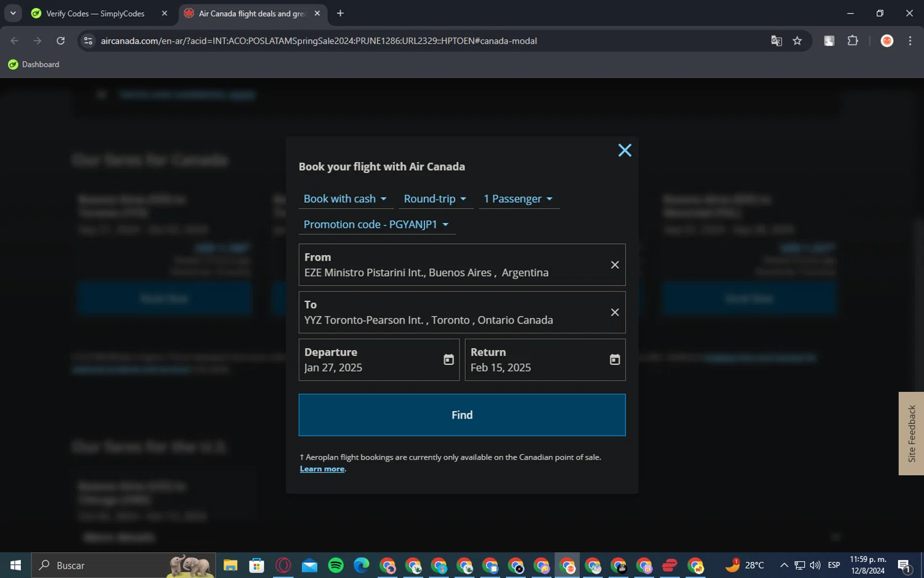Screen dimensions: 924x578
Task: Open Spotify from the taskbar
Action: (x=336, y=566)
